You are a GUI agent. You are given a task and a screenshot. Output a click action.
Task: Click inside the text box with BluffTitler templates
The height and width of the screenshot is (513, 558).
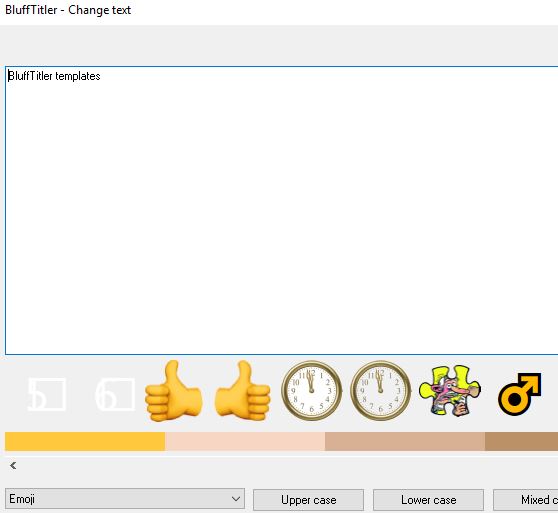(x=281, y=210)
